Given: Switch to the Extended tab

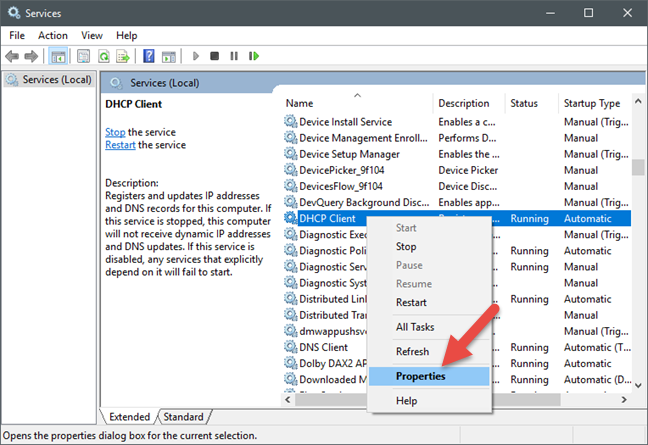Looking at the screenshot, I should tap(129, 417).
